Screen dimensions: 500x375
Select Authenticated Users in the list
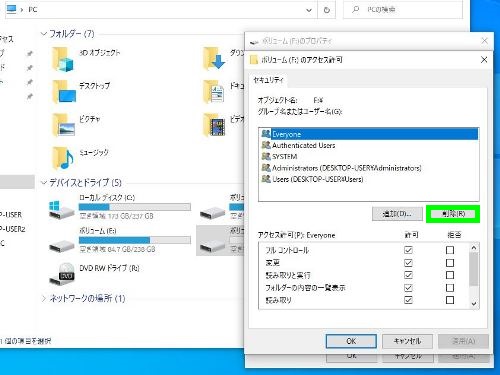click(369, 145)
